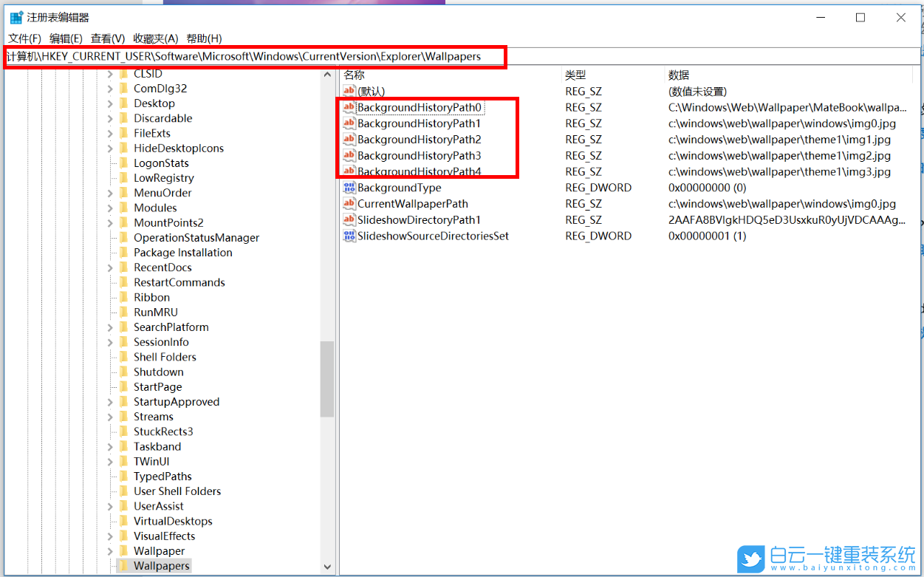Viewport: 924px width, 577px height.
Task: Click the SlideshowSourceDirectoriesSet DWORD icon
Action: (349, 236)
